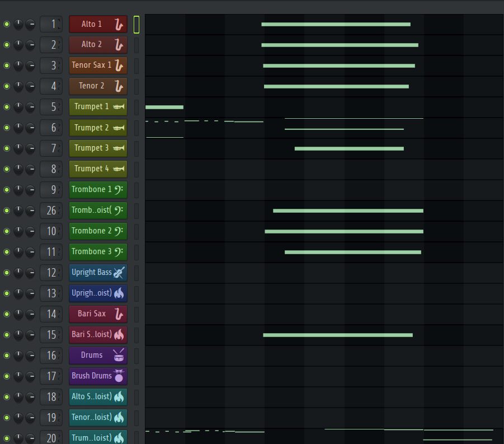Change the mixer track number 5 box
Viewport: 504px width, 444px height.
tap(51, 107)
